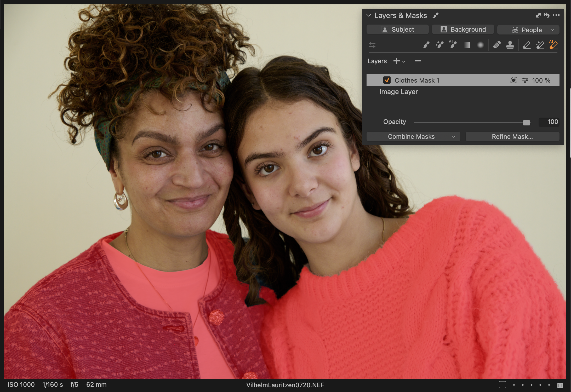This screenshot has width=571, height=392.
Task: Open the Magic Eraser tool
Action: (x=540, y=45)
